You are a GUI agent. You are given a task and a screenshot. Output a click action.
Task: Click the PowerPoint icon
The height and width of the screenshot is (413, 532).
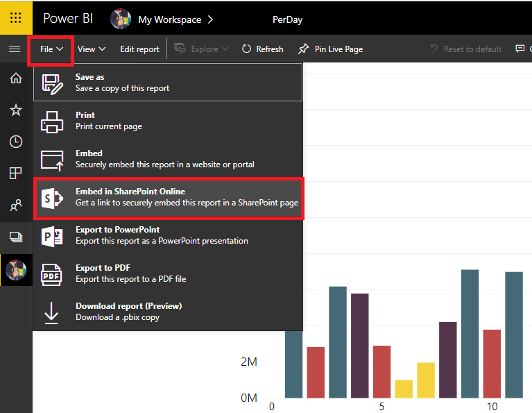click(x=52, y=237)
